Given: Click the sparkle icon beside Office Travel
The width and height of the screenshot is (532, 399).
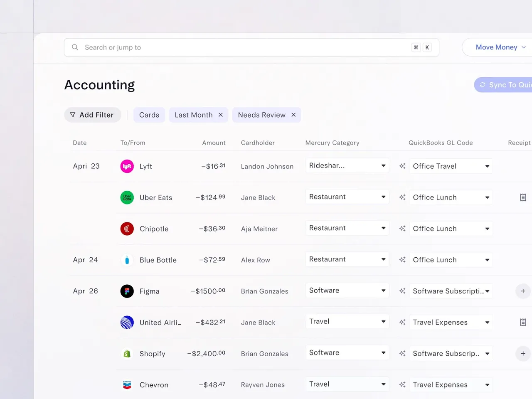Looking at the screenshot, I should [x=402, y=166].
